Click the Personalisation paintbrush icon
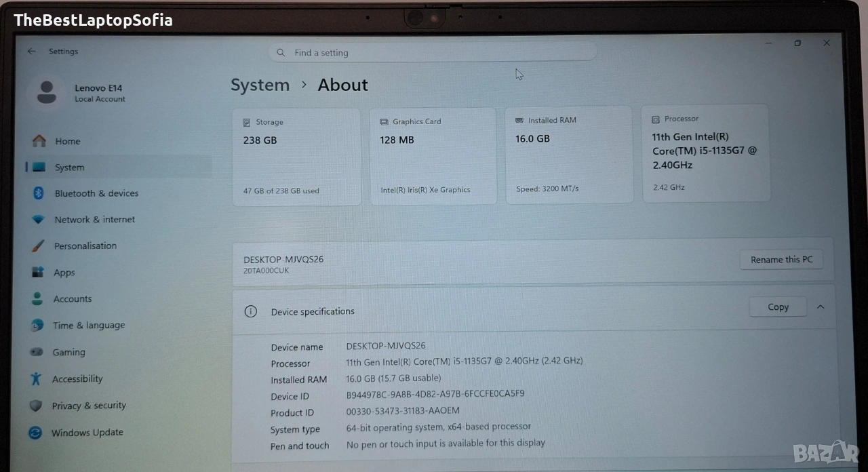This screenshot has width=868, height=472. [39, 246]
